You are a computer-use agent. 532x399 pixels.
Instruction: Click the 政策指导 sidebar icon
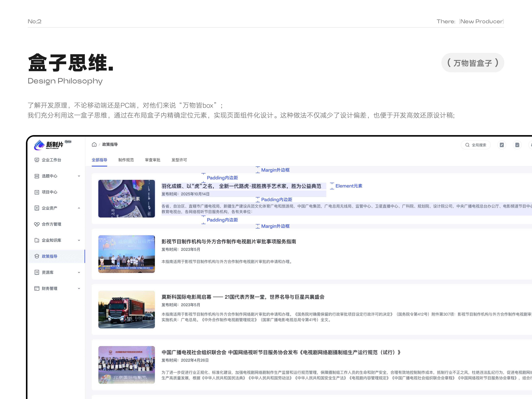[37, 256]
